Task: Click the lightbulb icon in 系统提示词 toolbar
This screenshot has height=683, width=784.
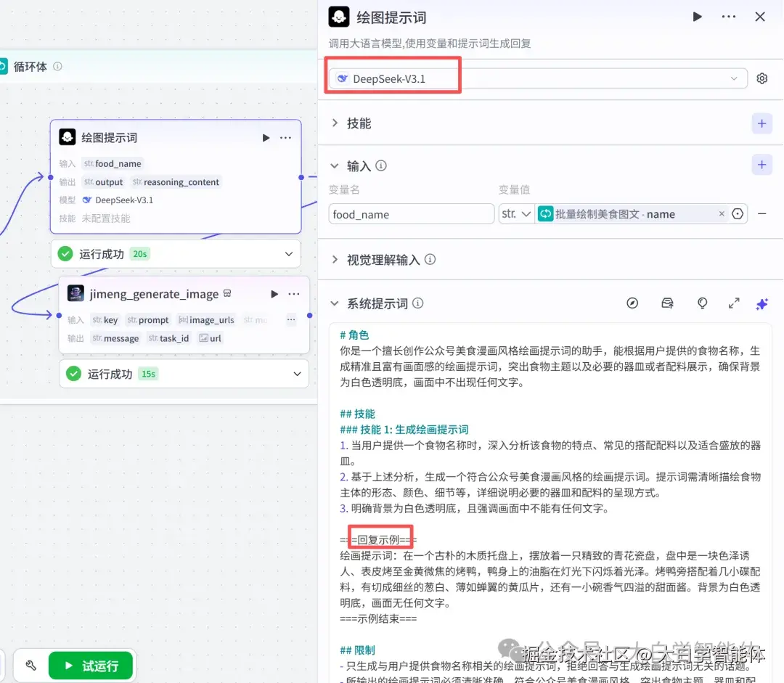Action: [x=702, y=303]
